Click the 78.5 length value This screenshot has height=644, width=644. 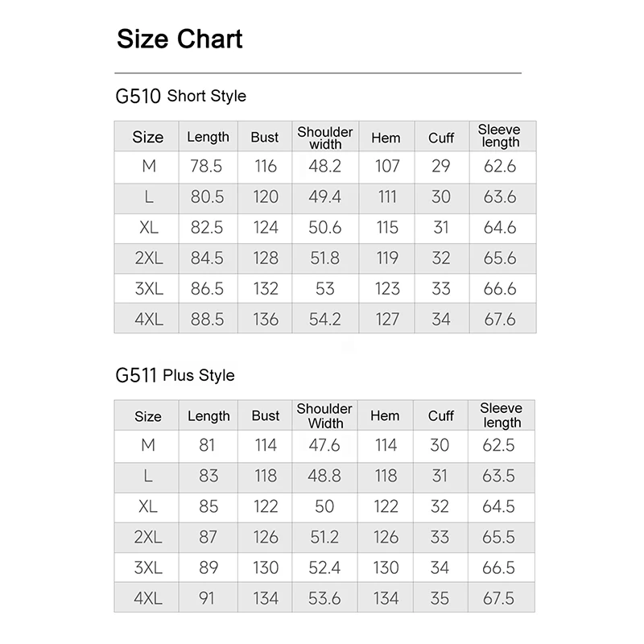[x=206, y=167]
